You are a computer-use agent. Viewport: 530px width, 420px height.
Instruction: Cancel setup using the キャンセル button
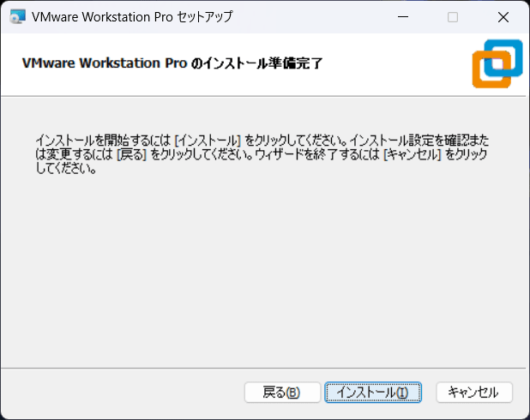(474, 392)
